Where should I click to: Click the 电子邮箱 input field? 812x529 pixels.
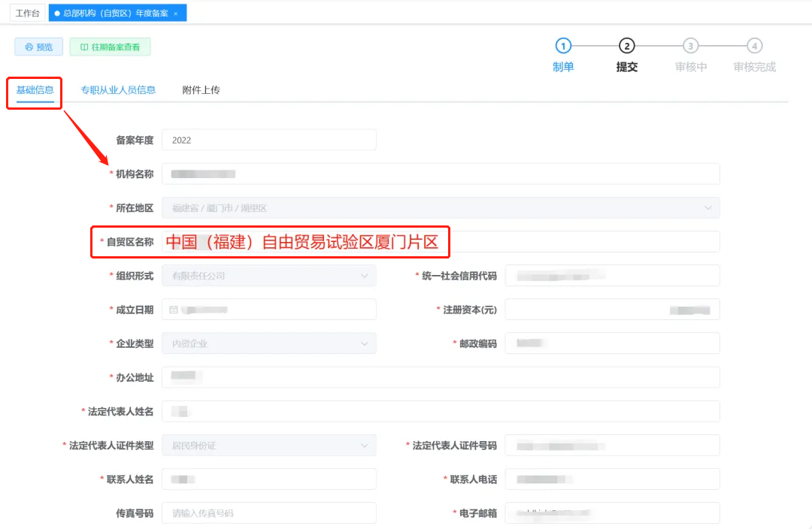pos(612,513)
